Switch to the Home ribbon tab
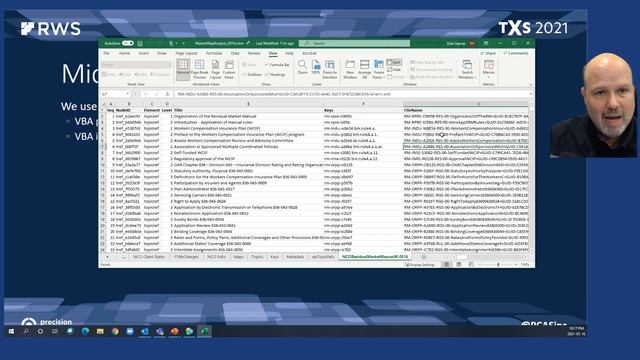640x360 pixels. [124, 53]
